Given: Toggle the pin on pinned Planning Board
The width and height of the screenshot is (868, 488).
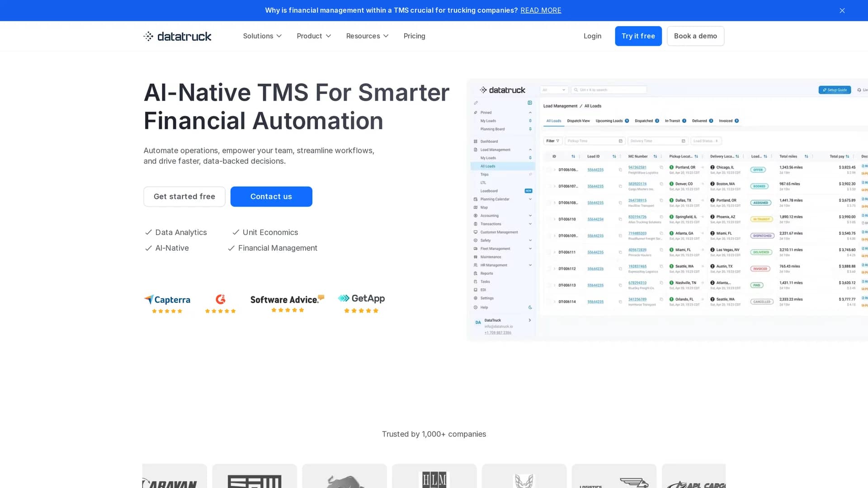Looking at the screenshot, I should point(530,129).
